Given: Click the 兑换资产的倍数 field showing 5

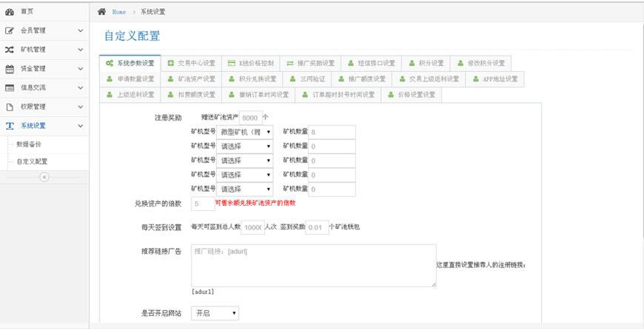Looking at the screenshot, I should point(203,204).
